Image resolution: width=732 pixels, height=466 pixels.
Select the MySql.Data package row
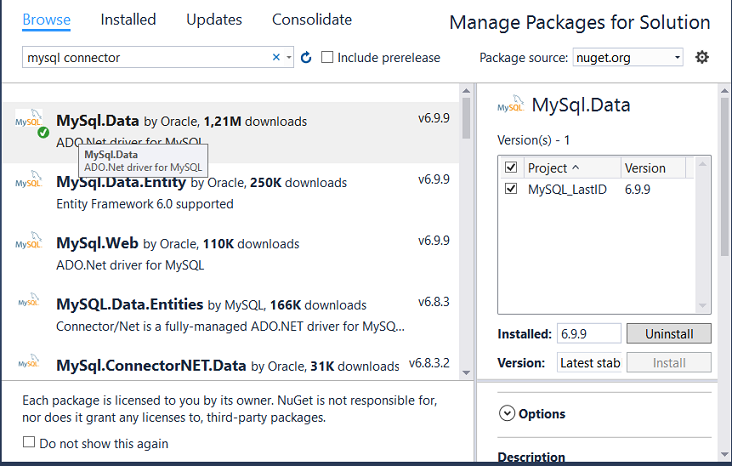pos(231,132)
